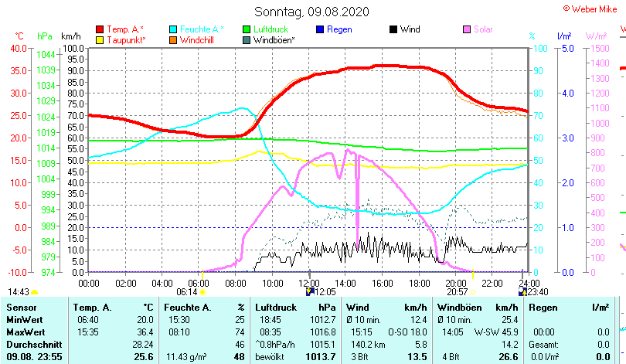Click the Luftdruck column header in table
The height and width of the screenshot is (364, 626).
tap(276, 308)
